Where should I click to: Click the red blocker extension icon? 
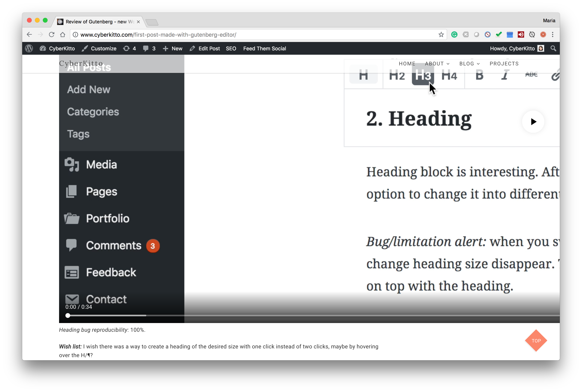(x=487, y=34)
